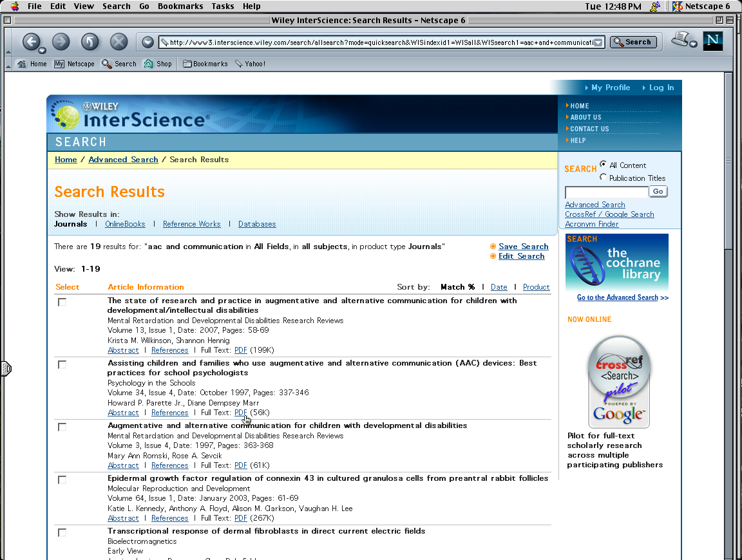Open the URL bar history dropdown
Viewport: 742px width, 560px height.
pos(598,42)
